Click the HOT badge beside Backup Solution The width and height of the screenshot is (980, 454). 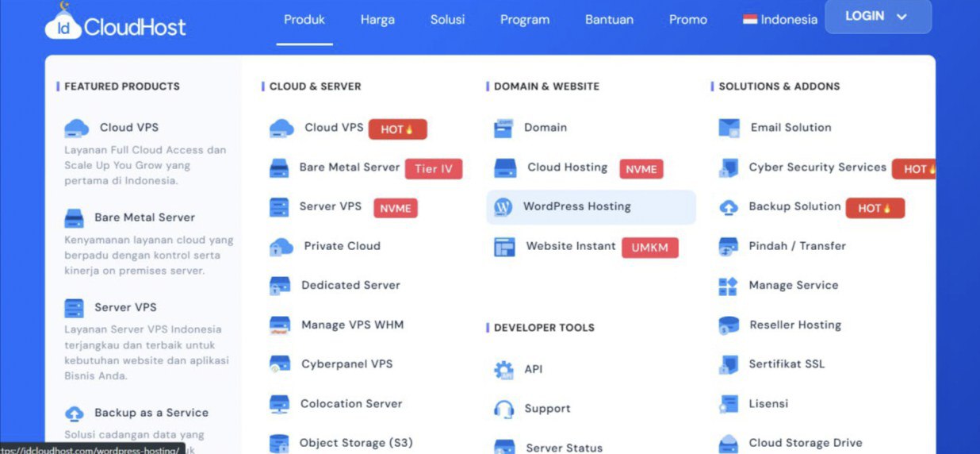pos(875,209)
